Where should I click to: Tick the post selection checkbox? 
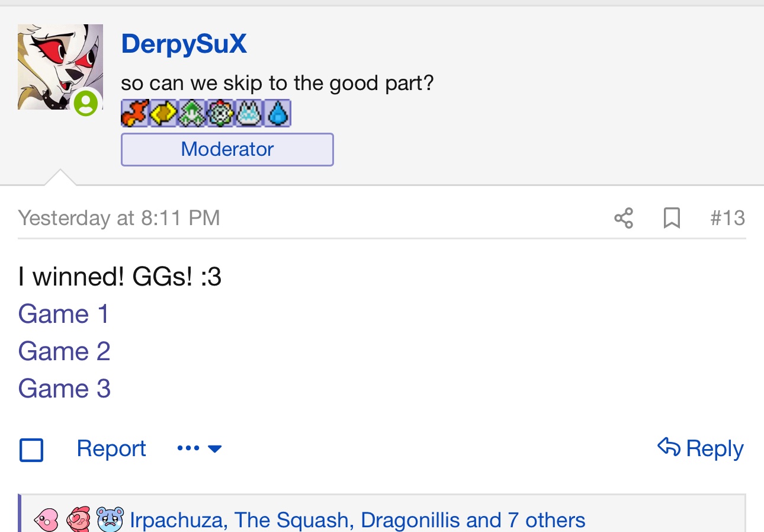tap(31, 450)
